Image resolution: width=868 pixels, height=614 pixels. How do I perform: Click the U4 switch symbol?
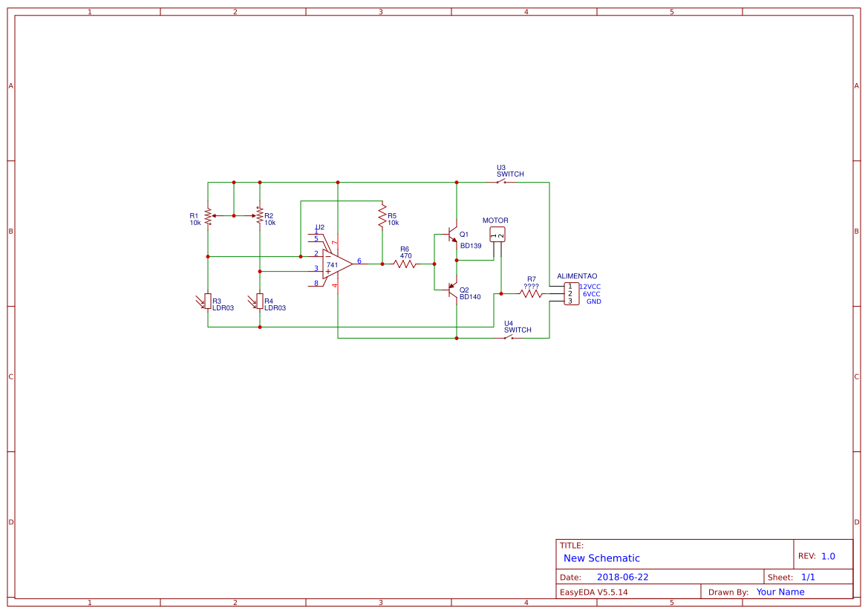[x=509, y=337]
